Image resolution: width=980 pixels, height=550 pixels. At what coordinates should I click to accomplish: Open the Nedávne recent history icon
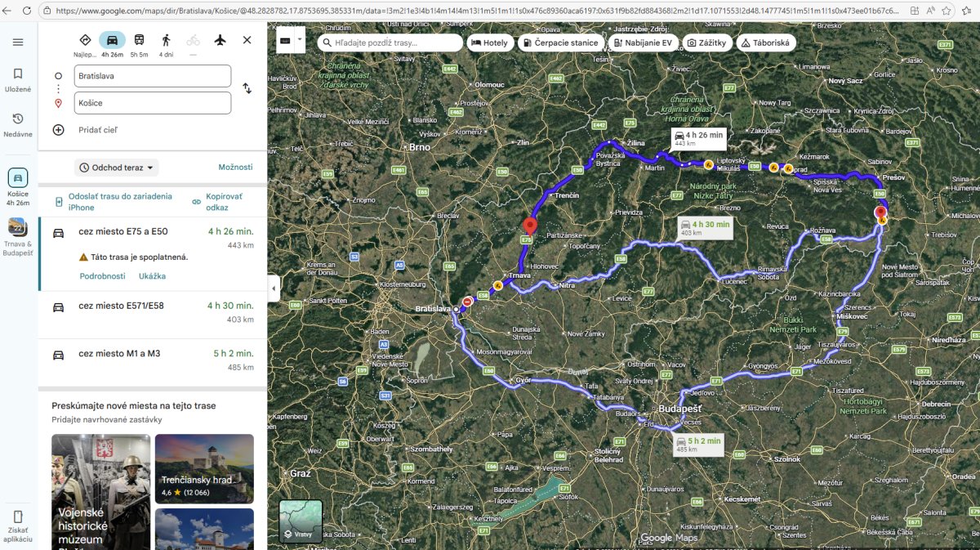(x=18, y=119)
